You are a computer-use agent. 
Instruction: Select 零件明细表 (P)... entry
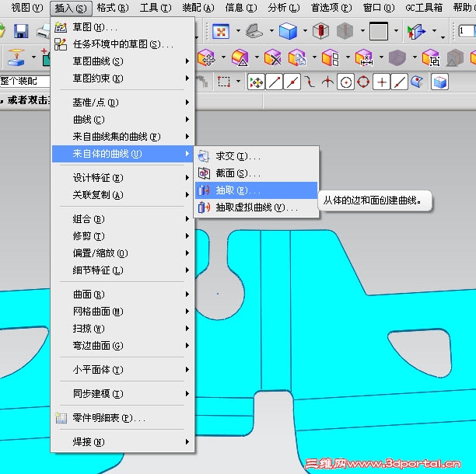(123, 418)
